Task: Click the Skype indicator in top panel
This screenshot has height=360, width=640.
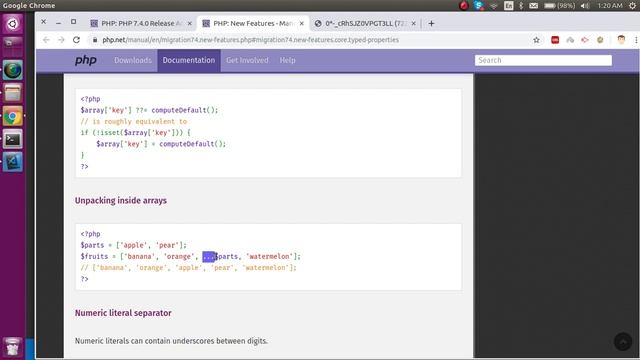Action: pyautogui.click(x=479, y=6)
